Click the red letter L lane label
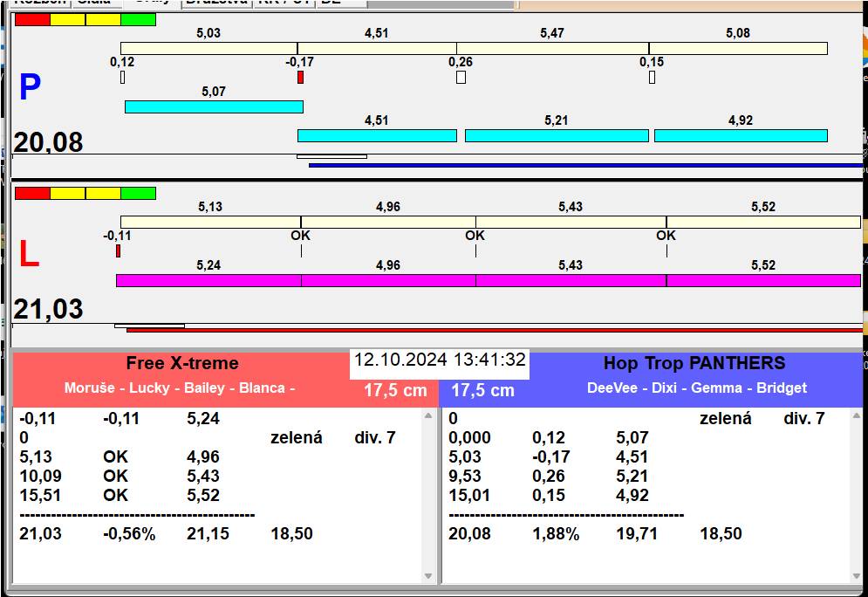Screen dimensions: 868x597 pyautogui.click(x=29, y=254)
